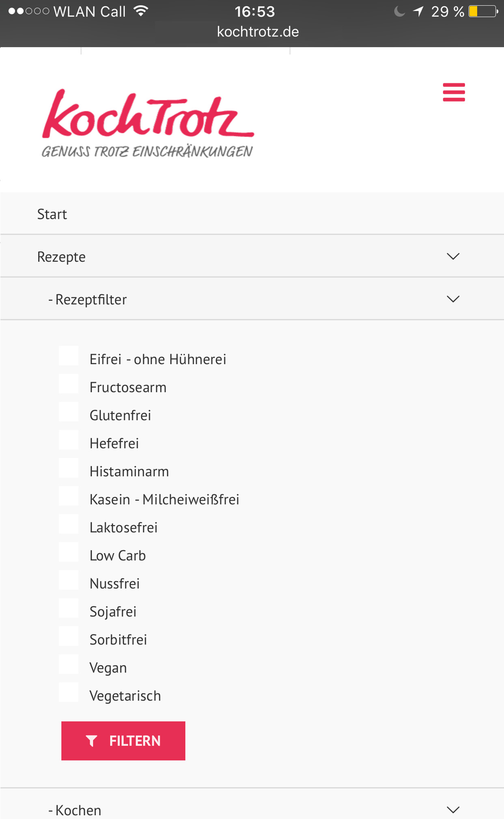504x819 pixels.
Task: Open the red hamburger menu icon
Action: click(454, 92)
